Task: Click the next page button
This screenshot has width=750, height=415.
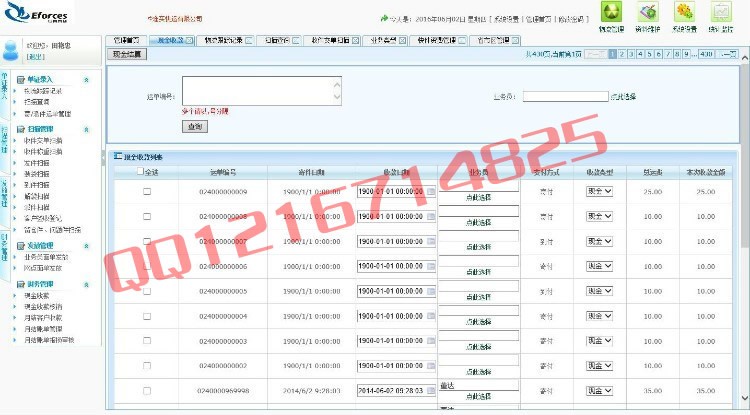Action: pyautogui.click(x=728, y=55)
